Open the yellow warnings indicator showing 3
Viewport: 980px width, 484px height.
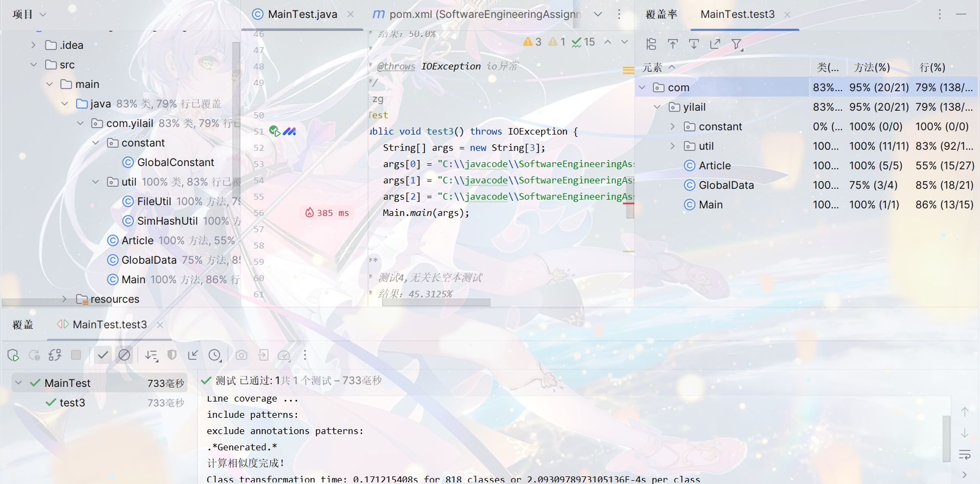pyautogui.click(x=532, y=42)
